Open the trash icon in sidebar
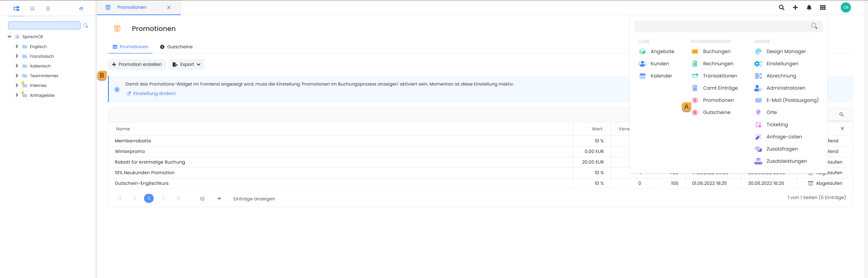 pyautogui.click(x=48, y=8)
